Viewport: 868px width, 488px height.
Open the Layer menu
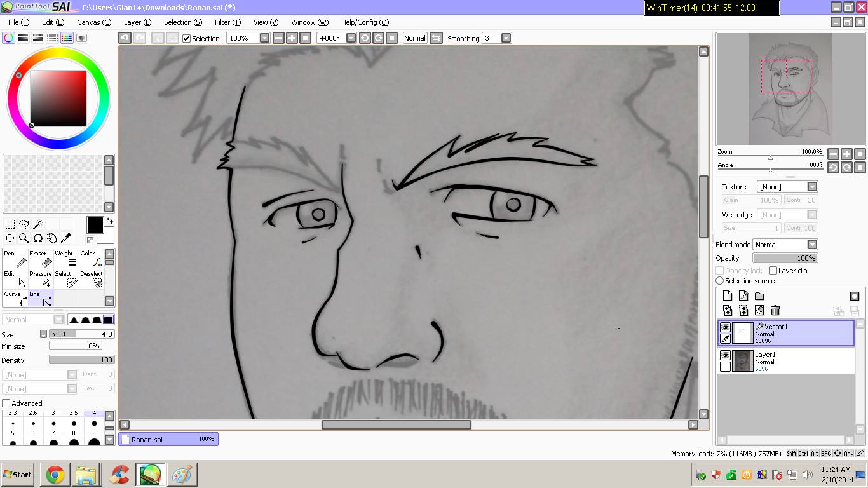[x=137, y=22]
